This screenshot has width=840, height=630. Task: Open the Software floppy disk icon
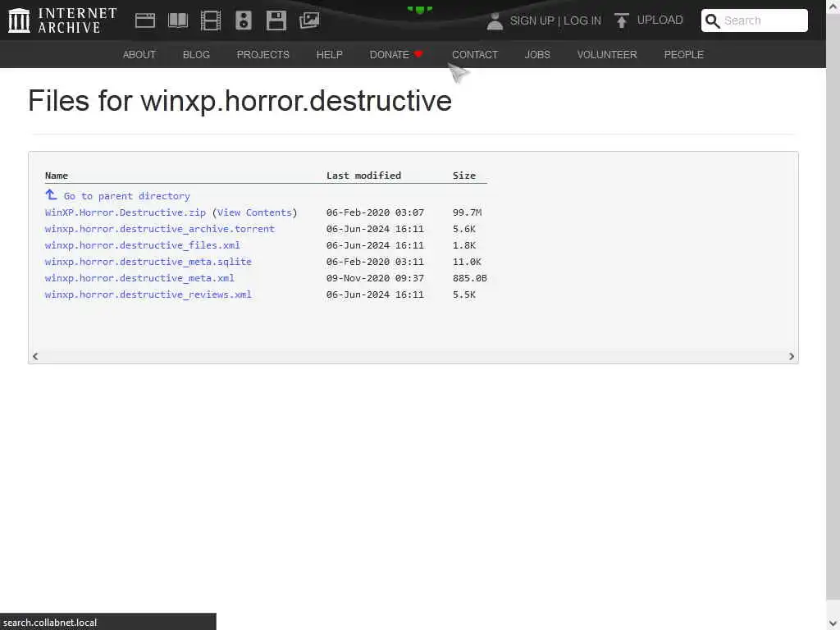[276, 21]
